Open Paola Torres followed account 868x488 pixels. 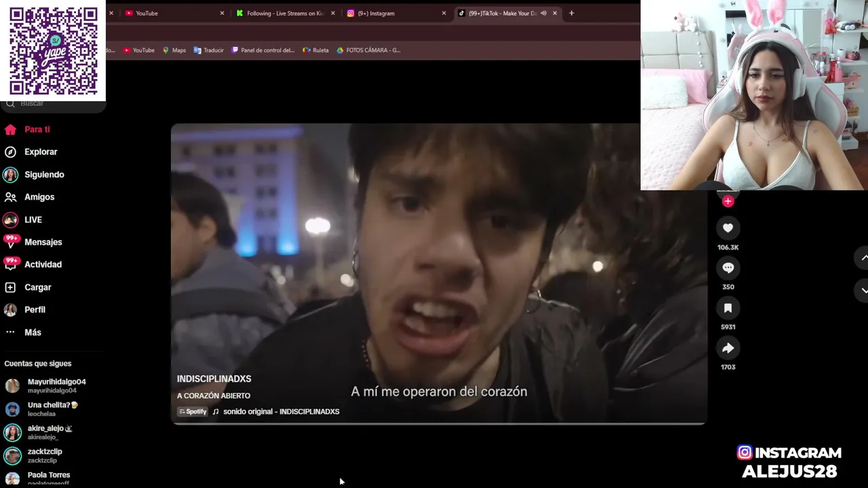(x=38, y=478)
